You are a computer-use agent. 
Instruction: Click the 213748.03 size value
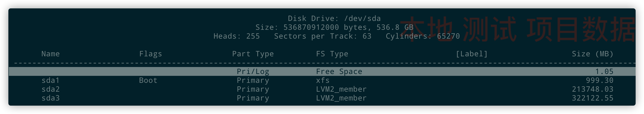(x=593, y=89)
